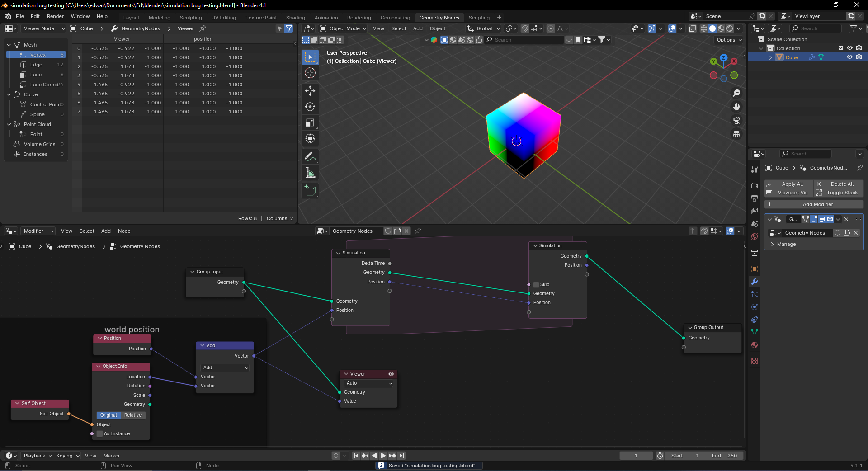Screen dimensions: 868x471
Task: Toggle the Viewer node eye icon
Action: pos(391,374)
